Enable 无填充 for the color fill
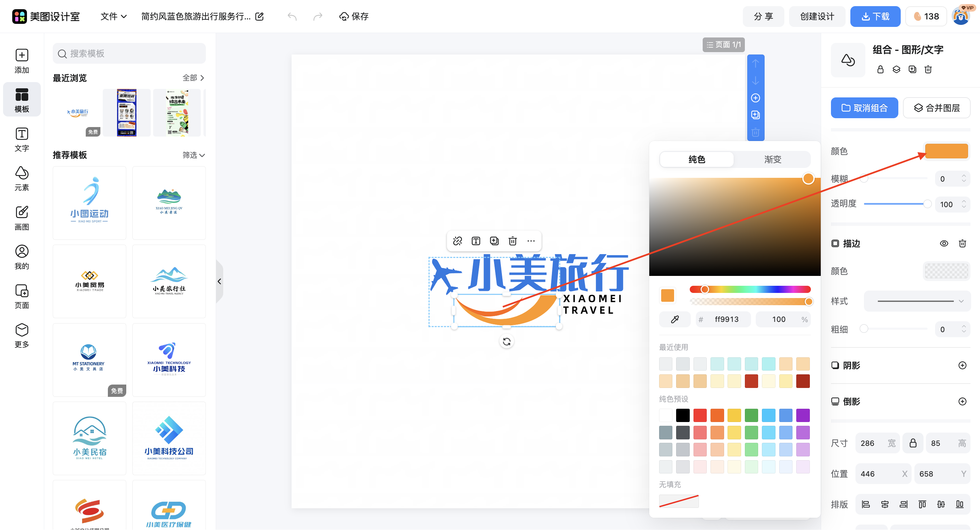 tap(679, 501)
